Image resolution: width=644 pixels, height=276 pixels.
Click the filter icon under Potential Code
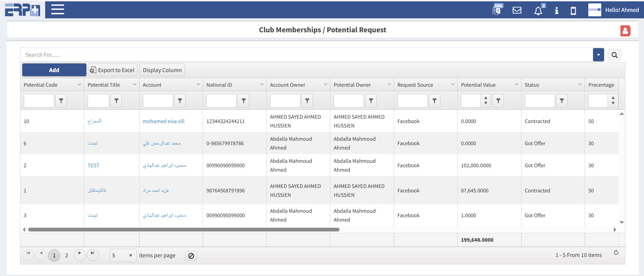(61, 101)
